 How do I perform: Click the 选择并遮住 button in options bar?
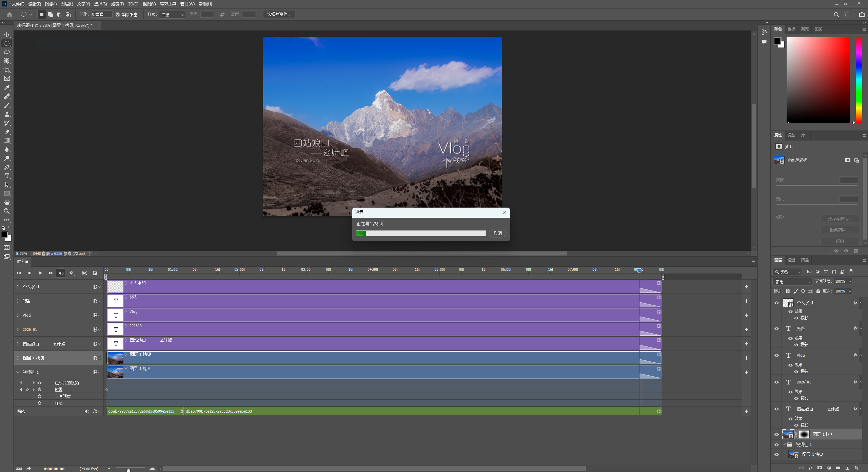[x=279, y=14]
